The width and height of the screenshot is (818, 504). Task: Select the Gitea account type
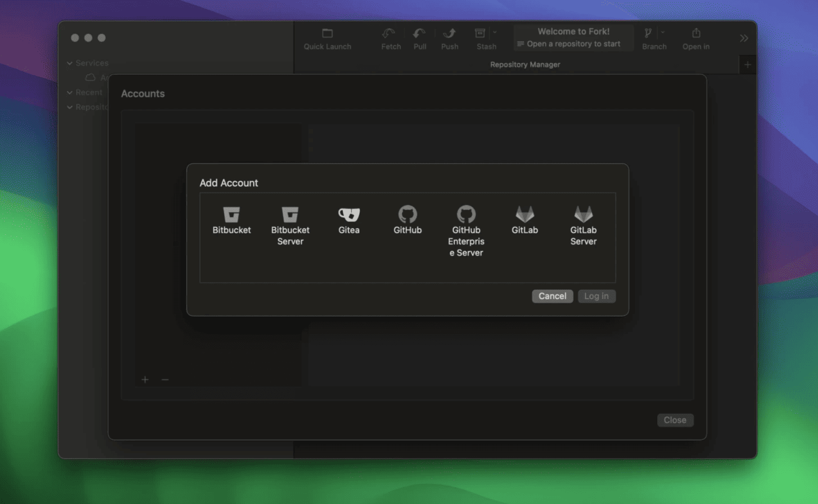[x=349, y=220]
